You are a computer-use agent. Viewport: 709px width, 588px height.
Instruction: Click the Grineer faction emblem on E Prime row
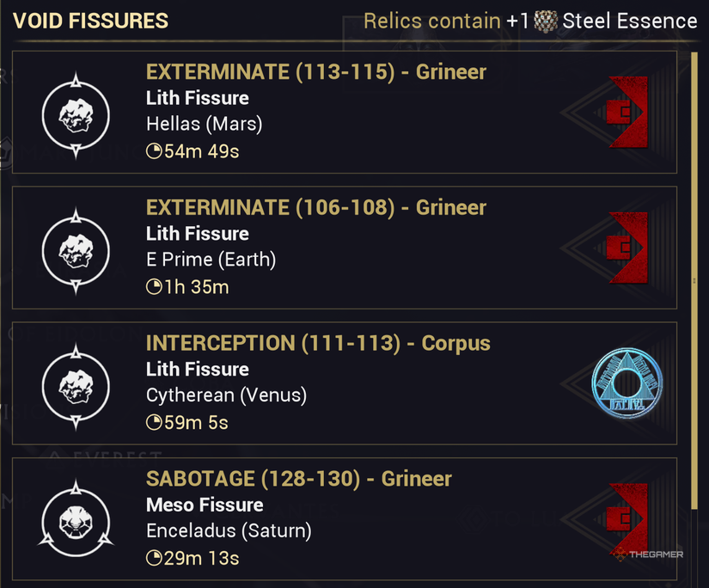click(x=627, y=248)
